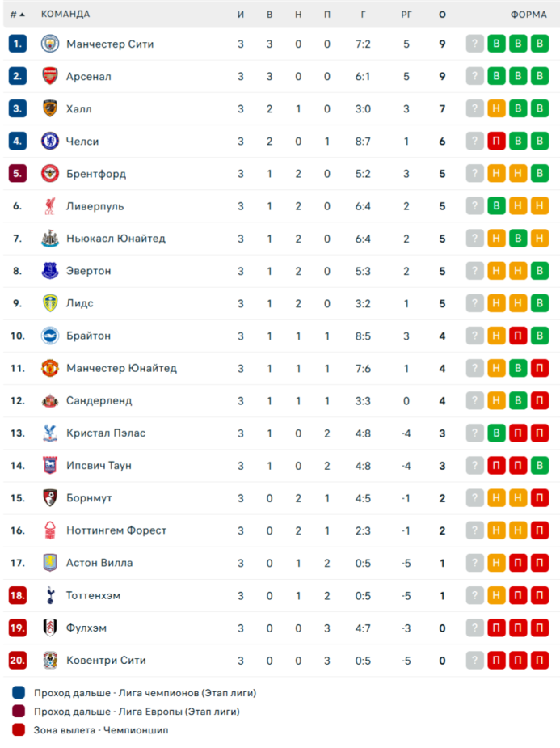Image resolution: width=560 pixels, height=748 pixels.
Task: Open the Халл team link
Action: coord(78,109)
